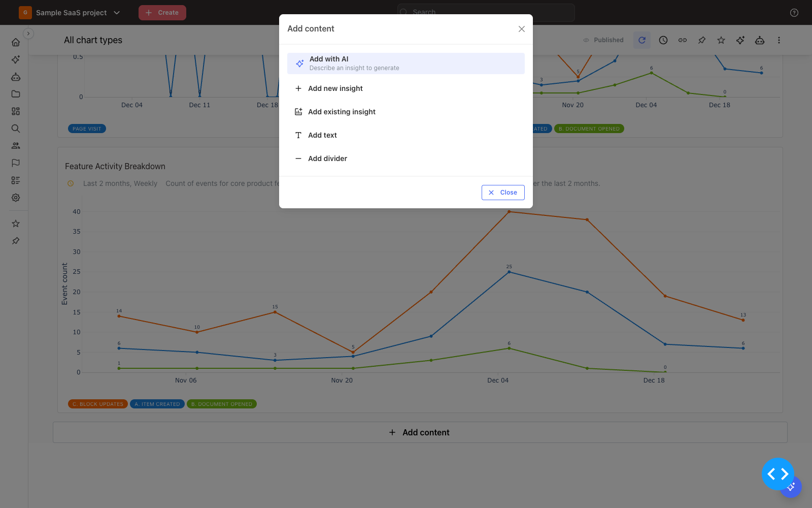Select Add new insight
The image size is (812, 508).
(x=406, y=88)
